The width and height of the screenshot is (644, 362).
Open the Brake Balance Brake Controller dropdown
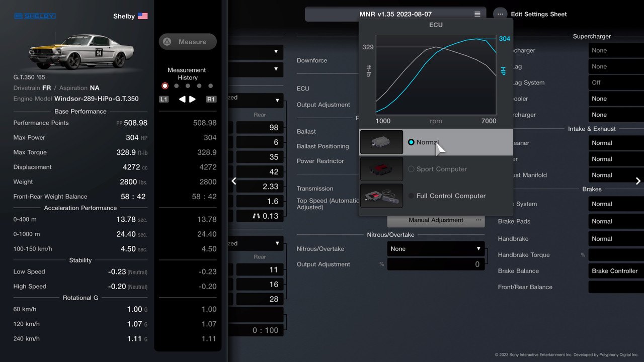[616, 271]
